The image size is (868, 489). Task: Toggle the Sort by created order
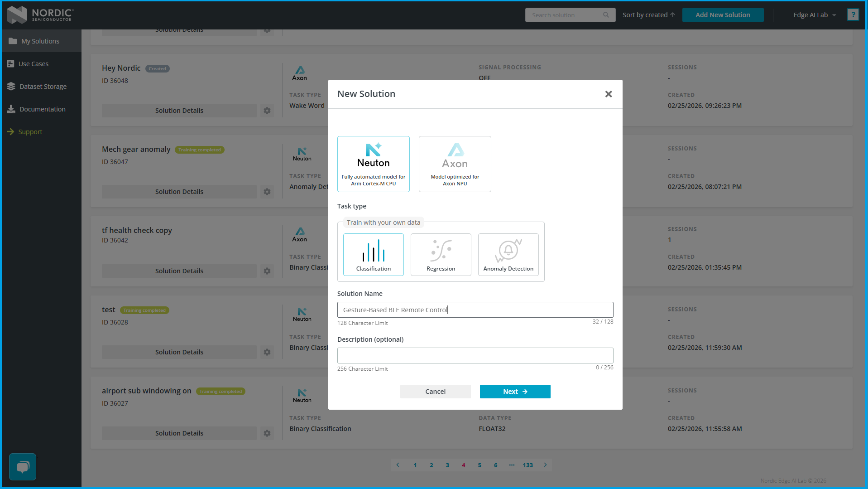pos(648,15)
